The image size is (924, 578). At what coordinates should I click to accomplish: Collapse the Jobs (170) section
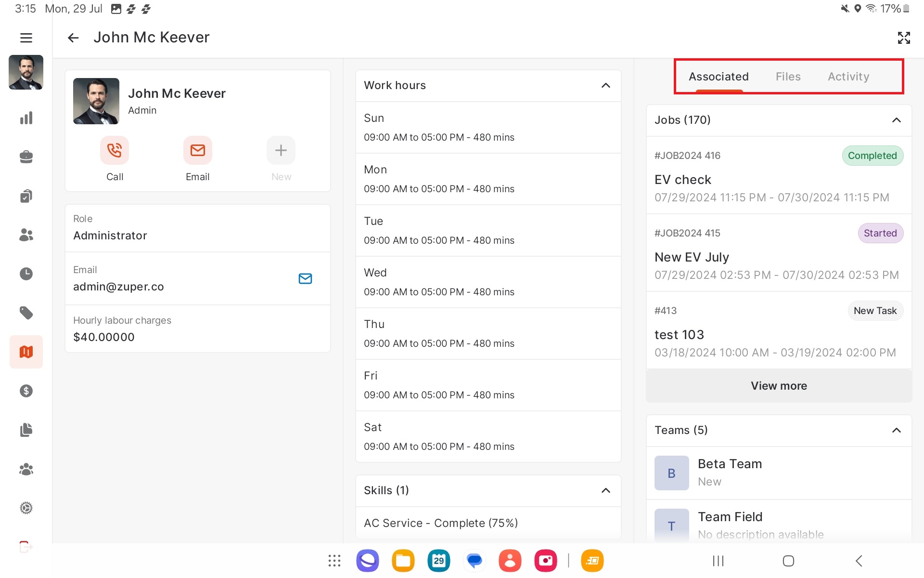tap(896, 120)
